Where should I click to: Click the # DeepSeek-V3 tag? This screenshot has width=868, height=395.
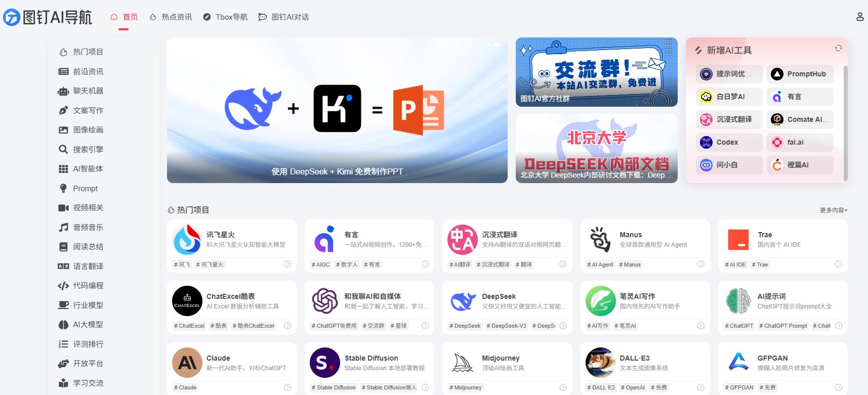[507, 326]
